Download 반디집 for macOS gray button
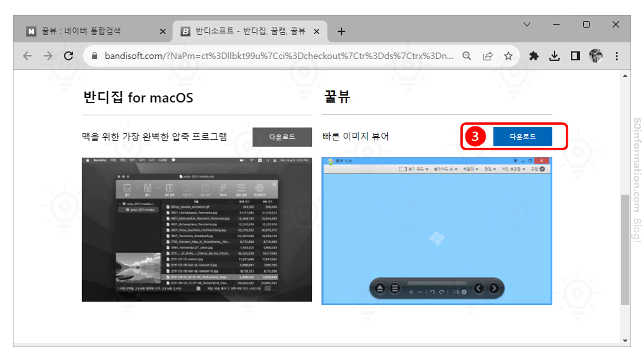Screen dimensions: 644x362 (x=282, y=137)
